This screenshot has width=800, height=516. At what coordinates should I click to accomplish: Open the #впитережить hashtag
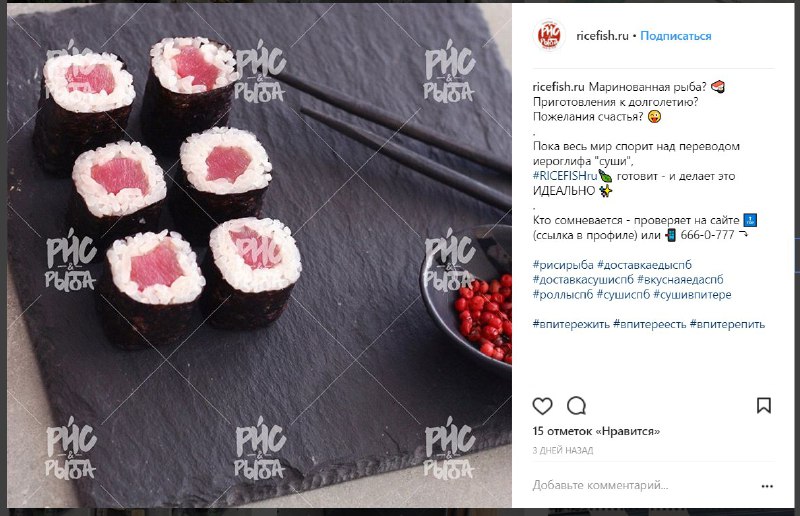click(x=571, y=324)
